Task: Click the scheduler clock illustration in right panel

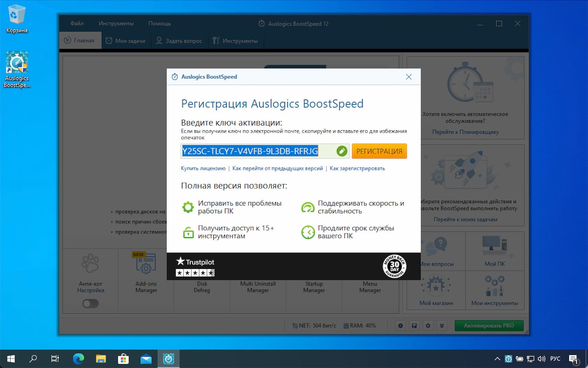Action: tap(470, 82)
